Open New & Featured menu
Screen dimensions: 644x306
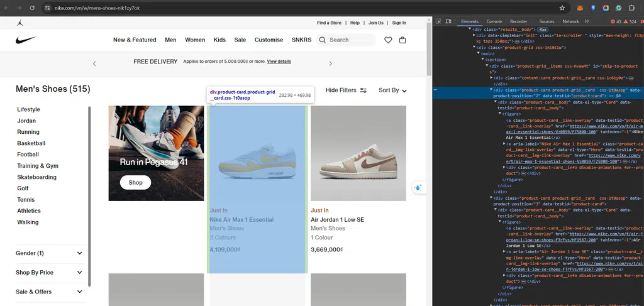pyautogui.click(x=135, y=40)
